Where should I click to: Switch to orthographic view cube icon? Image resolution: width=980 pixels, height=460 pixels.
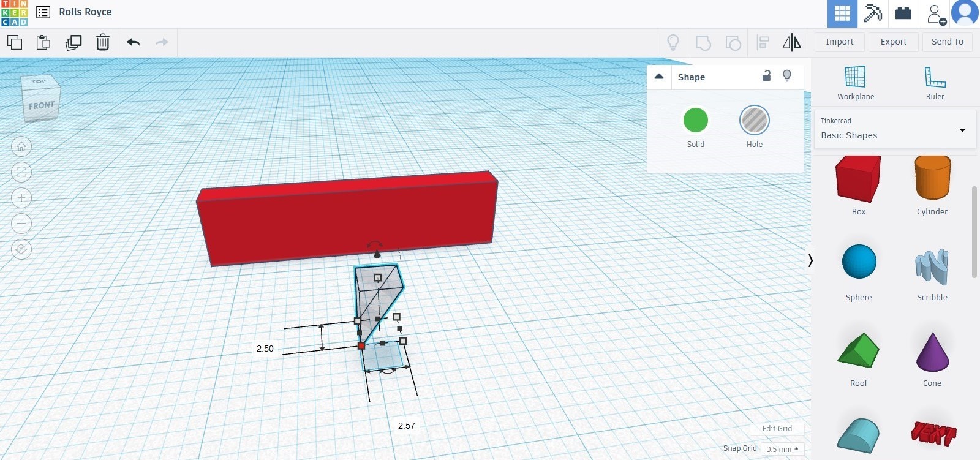(21, 249)
